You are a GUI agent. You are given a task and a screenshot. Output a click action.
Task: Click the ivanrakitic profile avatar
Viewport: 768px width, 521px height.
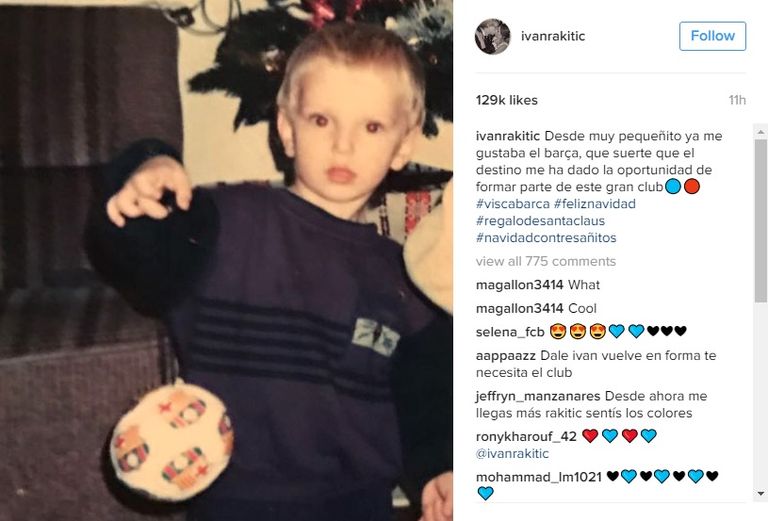click(492, 36)
